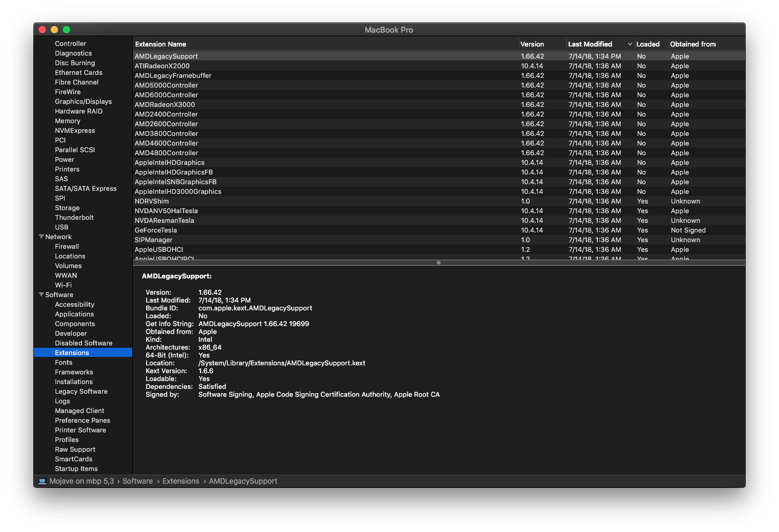
Task: Click the /System/Library/Extensions location path
Action: click(x=282, y=363)
